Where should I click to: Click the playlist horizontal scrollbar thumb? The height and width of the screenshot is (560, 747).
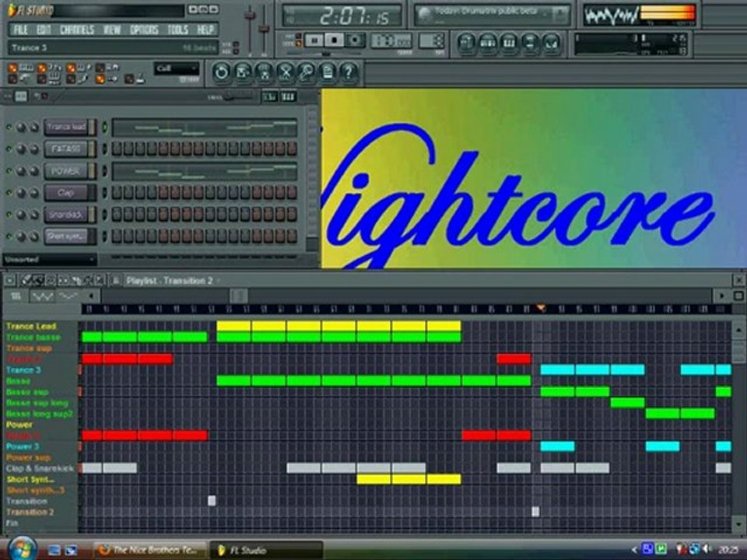(x=239, y=296)
